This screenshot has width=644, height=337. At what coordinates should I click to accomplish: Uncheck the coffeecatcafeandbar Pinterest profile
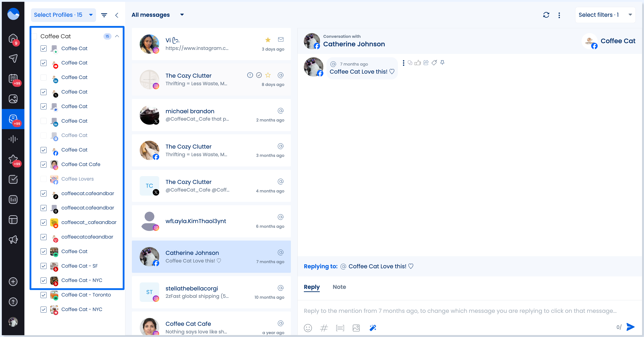click(x=43, y=237)
